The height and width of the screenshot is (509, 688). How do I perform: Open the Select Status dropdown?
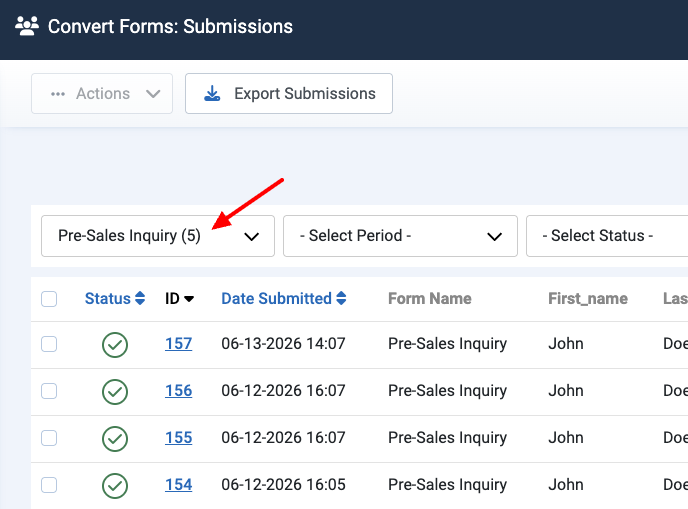[607, 236]
